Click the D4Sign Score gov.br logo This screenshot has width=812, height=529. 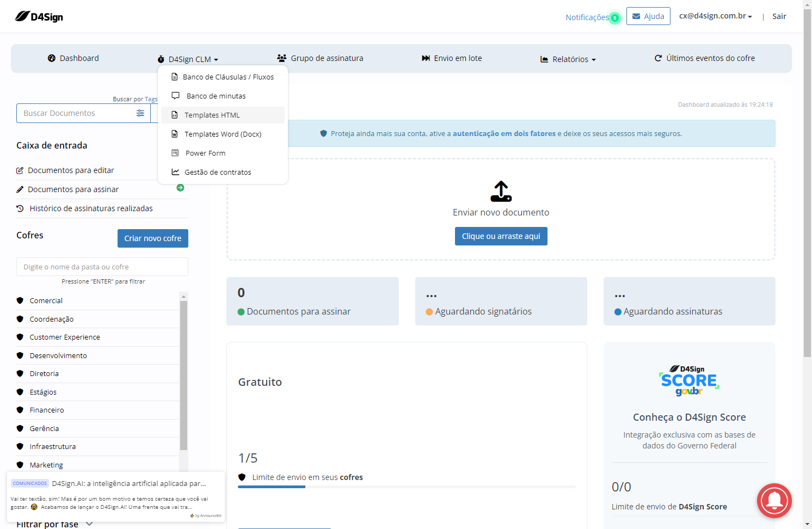point(689,380)
